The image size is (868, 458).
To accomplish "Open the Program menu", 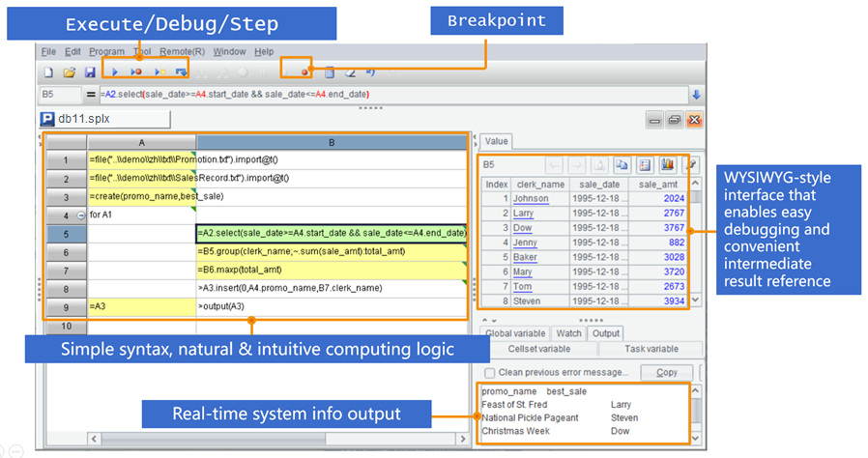I will 106,51.
